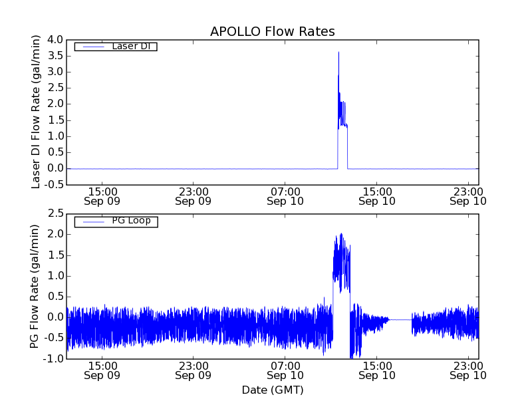Screen dimensions: 532x399
Task: Click '07:00 Sep 10' under the Laser DI plot
Action: point(285,196)
